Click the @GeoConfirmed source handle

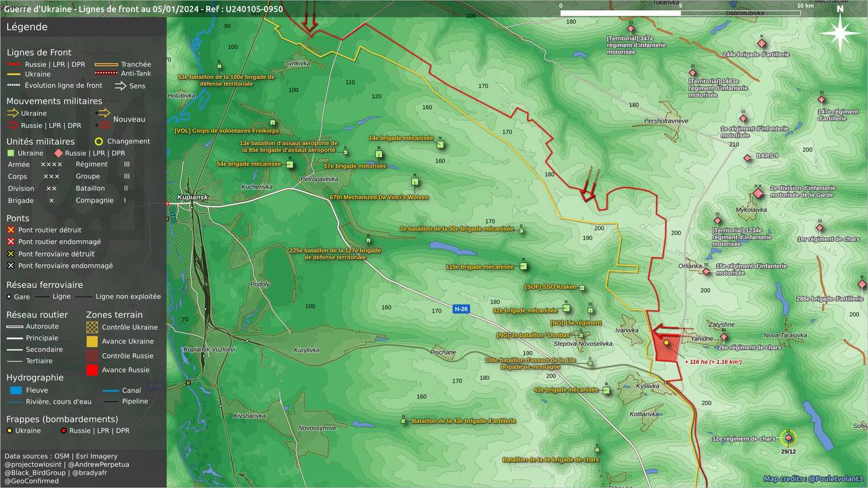tap(31, 481)
